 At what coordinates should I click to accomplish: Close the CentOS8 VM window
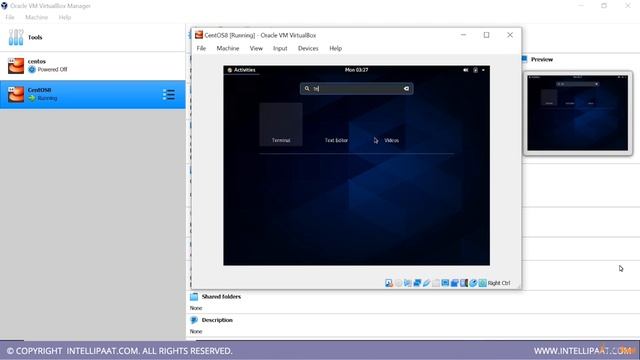510,35
